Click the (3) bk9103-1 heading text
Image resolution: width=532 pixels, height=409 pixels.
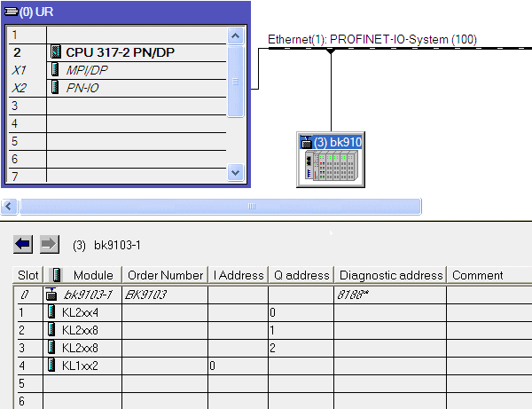(x=106, y=245)
